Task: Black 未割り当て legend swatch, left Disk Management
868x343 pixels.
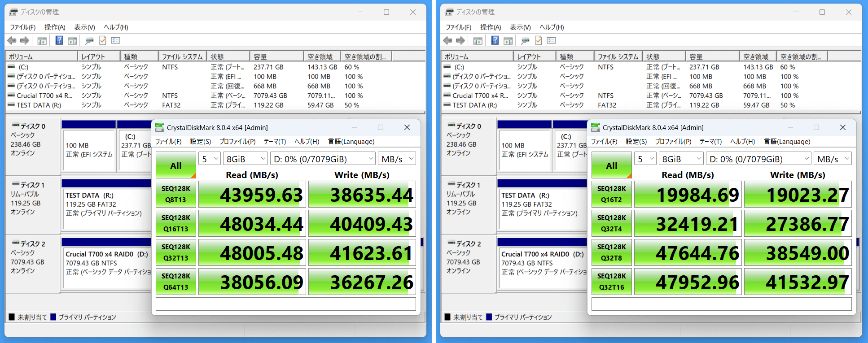Action: (12, 317)
